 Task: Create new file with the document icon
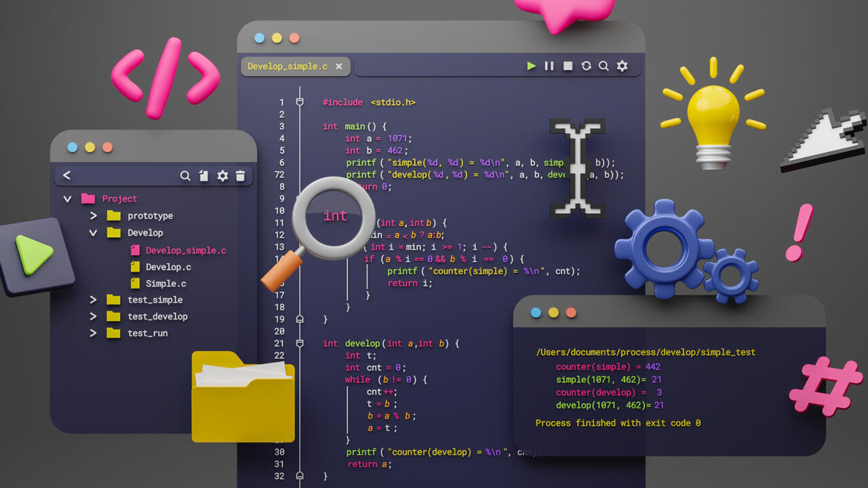203,176
